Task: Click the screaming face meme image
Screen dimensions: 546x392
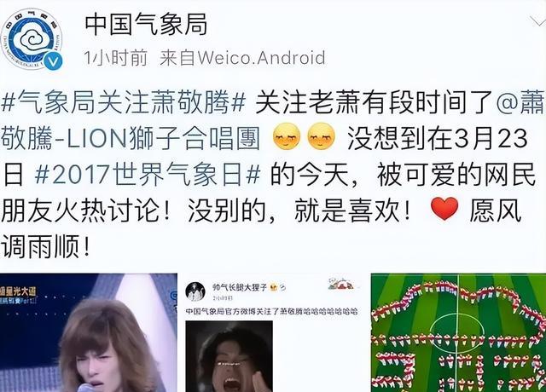Action: click(x=229, y=356)
